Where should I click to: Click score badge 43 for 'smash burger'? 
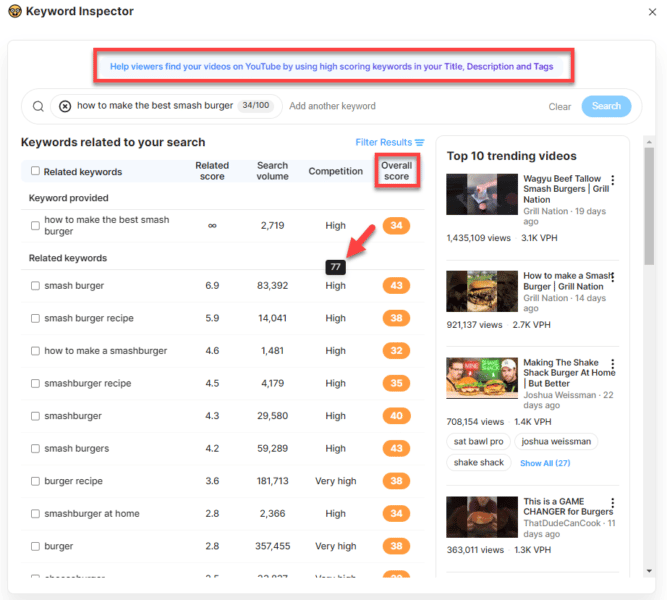pyautogui.click(x=396, y=286)
